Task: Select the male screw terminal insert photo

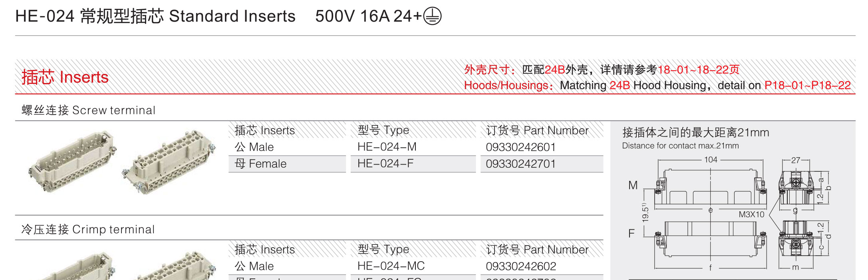Action: coord(72,161)
